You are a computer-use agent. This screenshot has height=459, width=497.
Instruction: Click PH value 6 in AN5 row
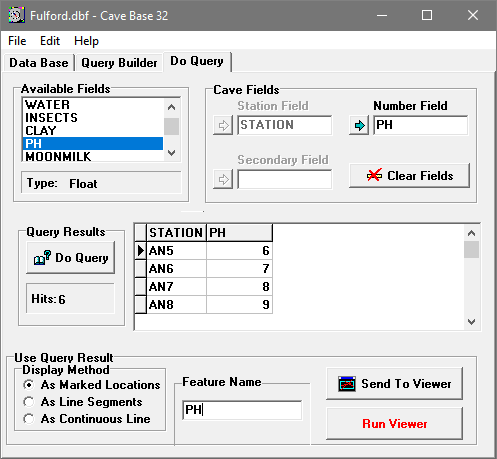239,251
